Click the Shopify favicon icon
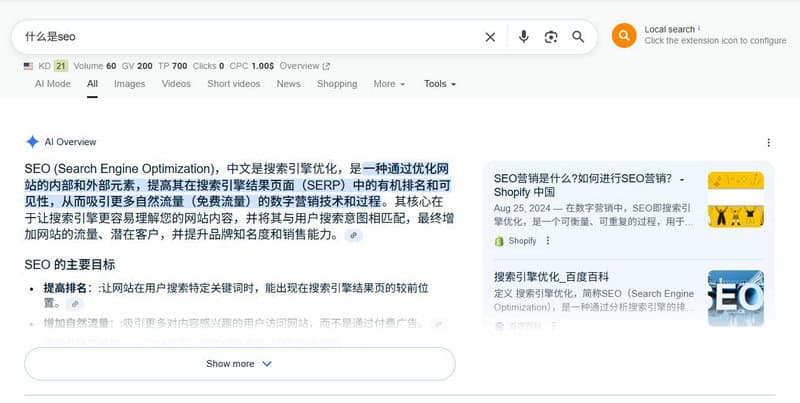Viewport: 800px width, 403px height. (x=499, y=241)
